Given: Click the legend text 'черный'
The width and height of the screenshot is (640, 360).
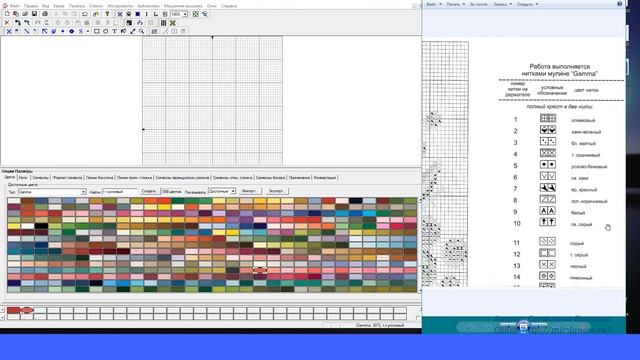Looking at the screenshot, I should pyautogui.click(x=579, y=266).
